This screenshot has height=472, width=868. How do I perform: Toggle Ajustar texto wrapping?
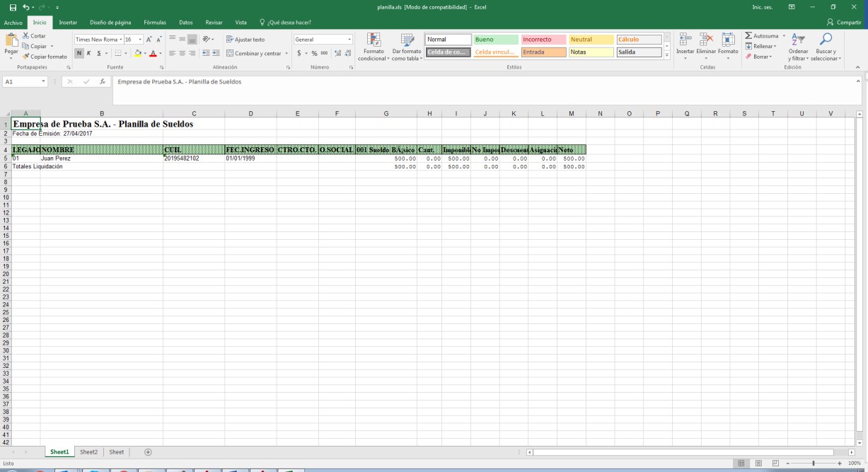coord(245,40)
